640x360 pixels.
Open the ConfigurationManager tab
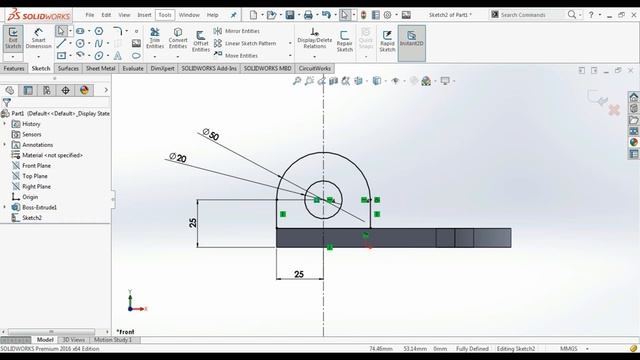47,90
